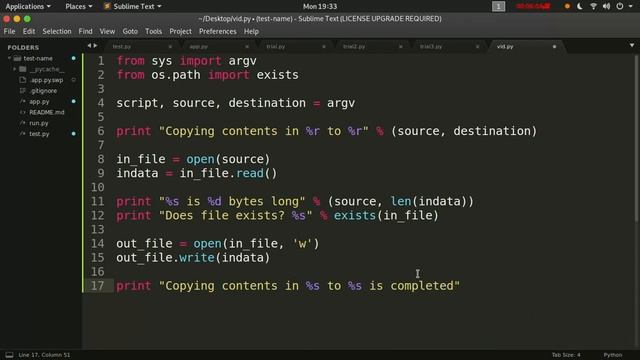
Task: Open system menu dropdown arrow top right
Action: pos(631,7)
